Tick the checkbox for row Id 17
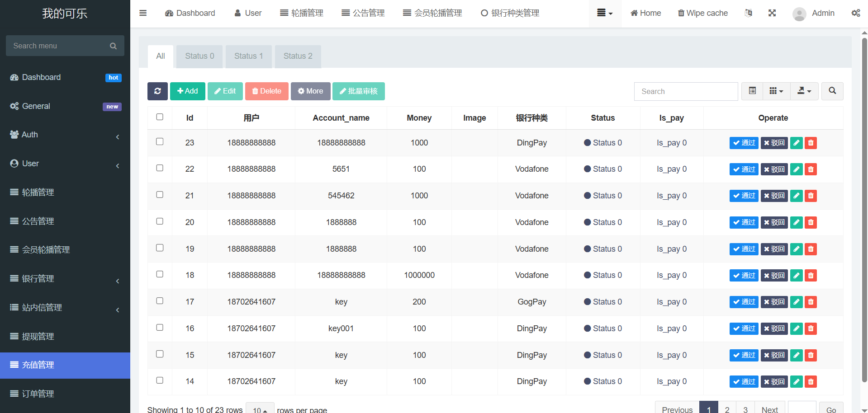The image size is (868, 413). (x=160, y=301)
